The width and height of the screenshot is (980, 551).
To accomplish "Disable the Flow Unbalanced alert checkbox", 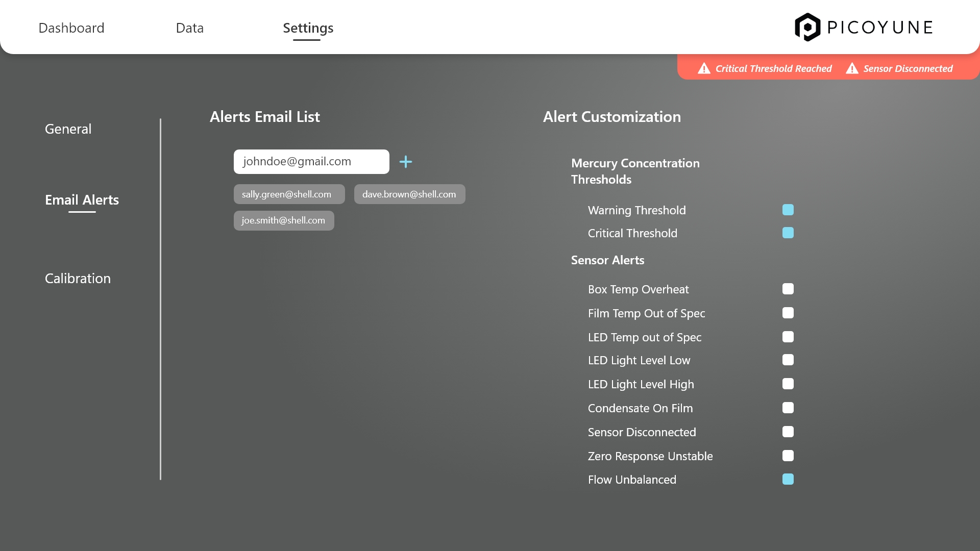I will click(788, 479).
